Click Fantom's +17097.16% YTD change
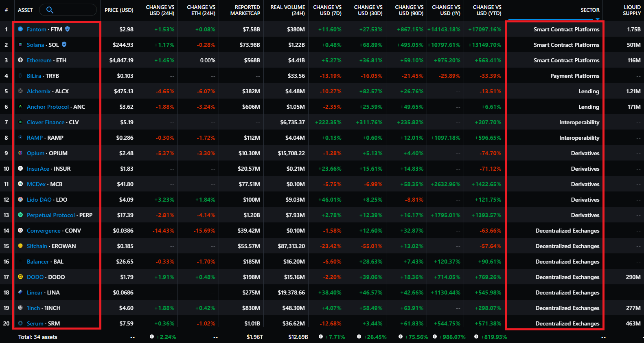 pos(485,29)
